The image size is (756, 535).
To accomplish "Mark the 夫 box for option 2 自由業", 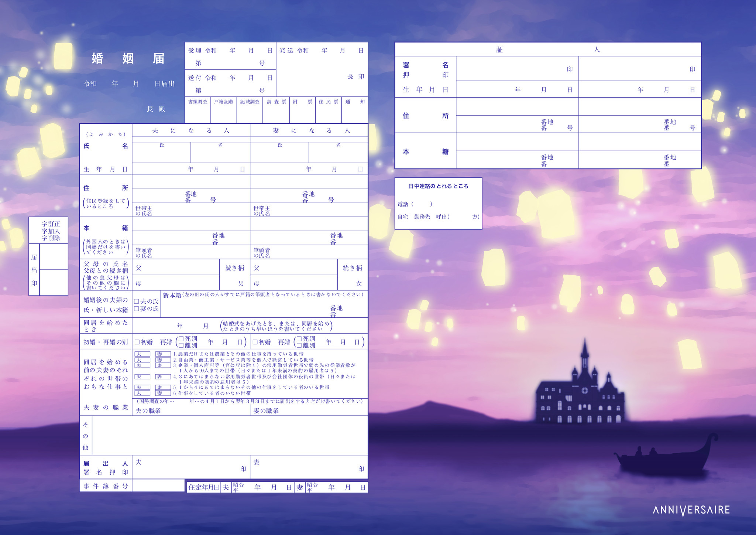I will (142, 360).
